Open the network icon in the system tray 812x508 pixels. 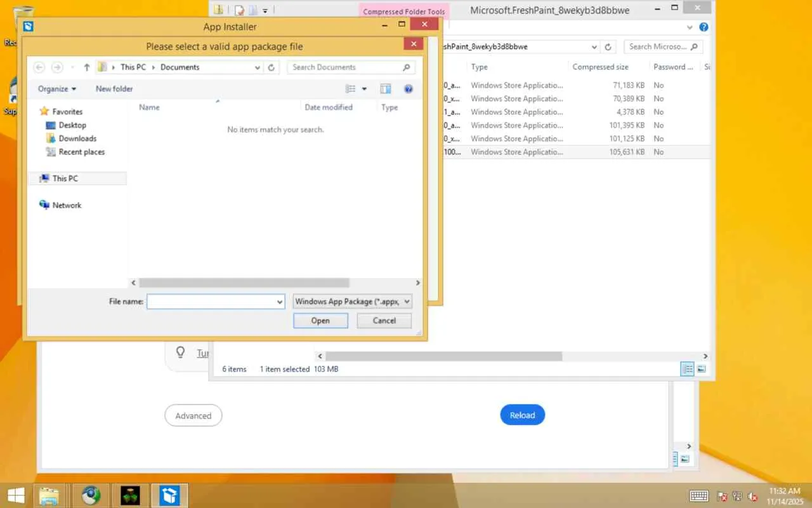coord(737,496)
